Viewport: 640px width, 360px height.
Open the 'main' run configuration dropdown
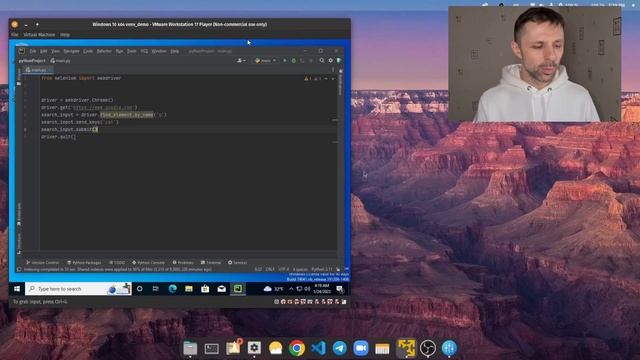(x=265, y=60)
